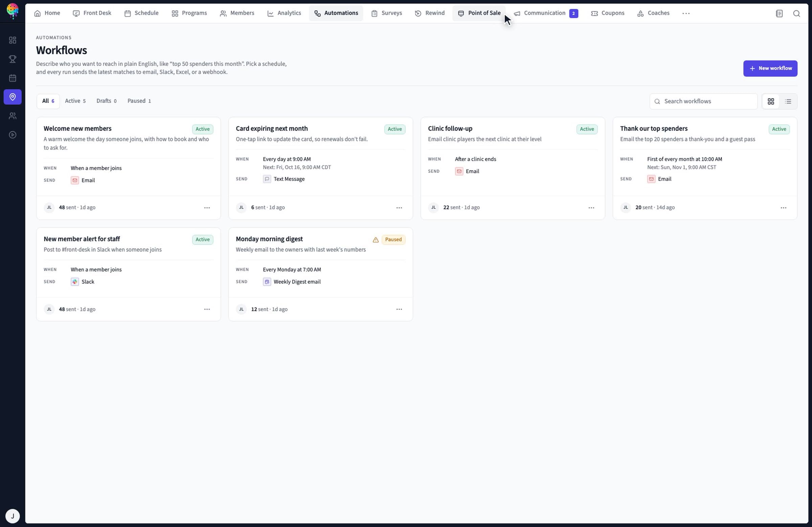The height and width of the screenshot is (527, 812).
Task: Click the trophy icon in left sidebar
Action: 13,59
